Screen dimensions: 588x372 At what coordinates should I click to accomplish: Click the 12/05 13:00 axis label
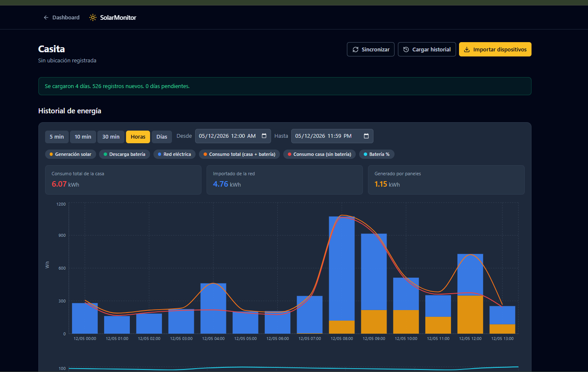(x=502, y=339)
